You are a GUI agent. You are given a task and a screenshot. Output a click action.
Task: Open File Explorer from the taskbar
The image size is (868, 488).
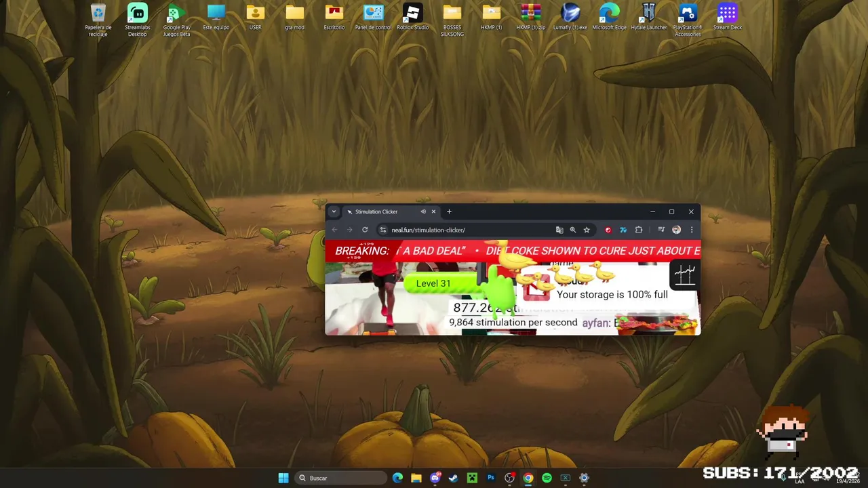pyautogui.click(x=416, y=478)
